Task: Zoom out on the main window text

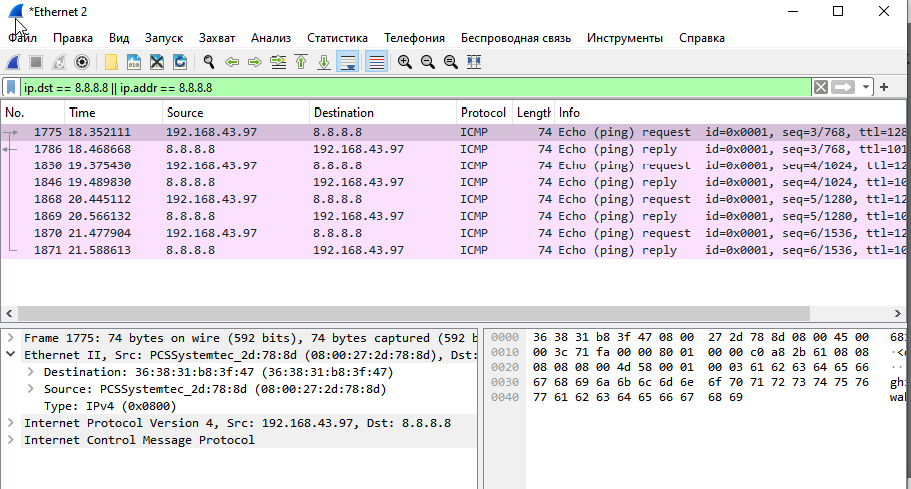Action: [x=428, y=62]
